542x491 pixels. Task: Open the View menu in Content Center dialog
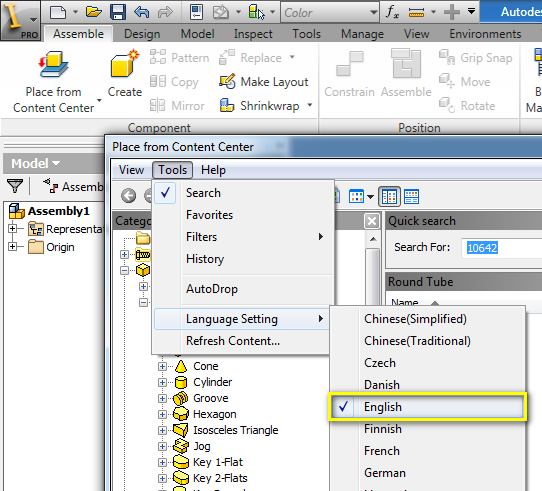click(x=131, y=170)
